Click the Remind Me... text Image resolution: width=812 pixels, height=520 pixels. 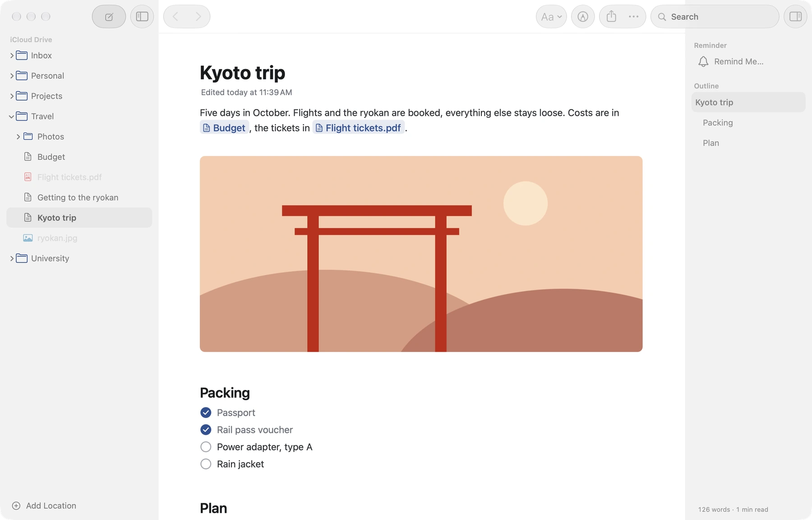pyautogui.click(x=738, y=61)
